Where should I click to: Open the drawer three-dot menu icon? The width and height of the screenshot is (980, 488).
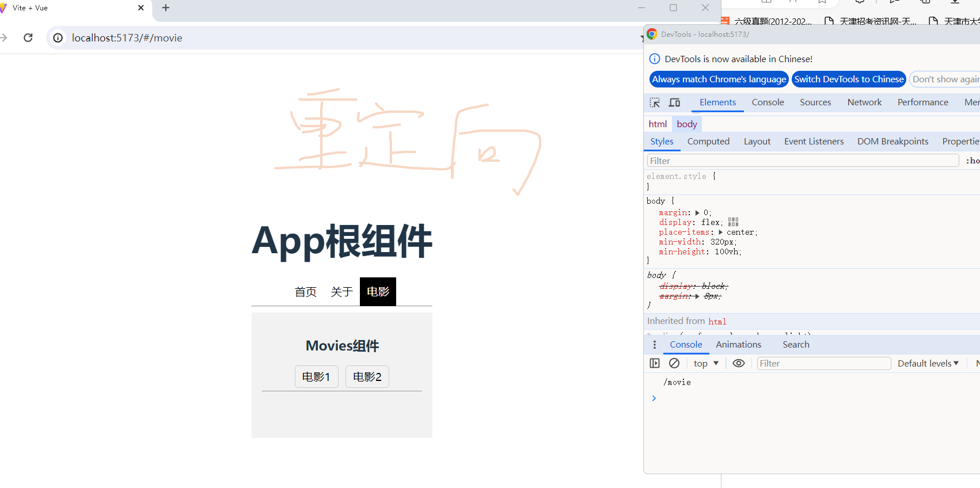click(x=654, y=345)
